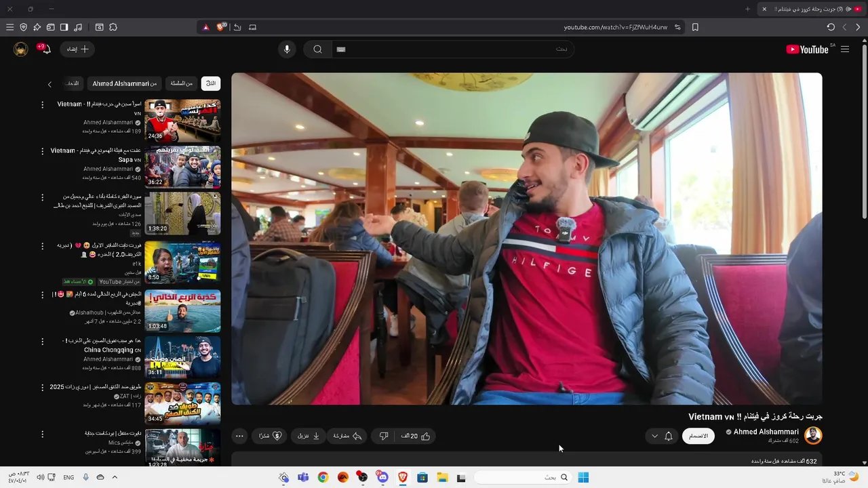This screenshot has height=488, width=868.
Task: Click the Share (مشاركة) button
Action: (x=347, y=436)
